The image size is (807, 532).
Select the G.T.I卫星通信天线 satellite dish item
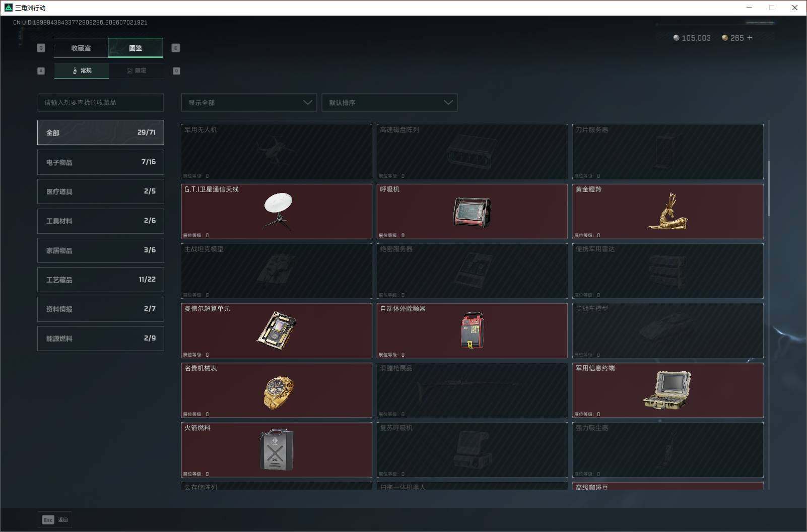(x=277, y=211)
